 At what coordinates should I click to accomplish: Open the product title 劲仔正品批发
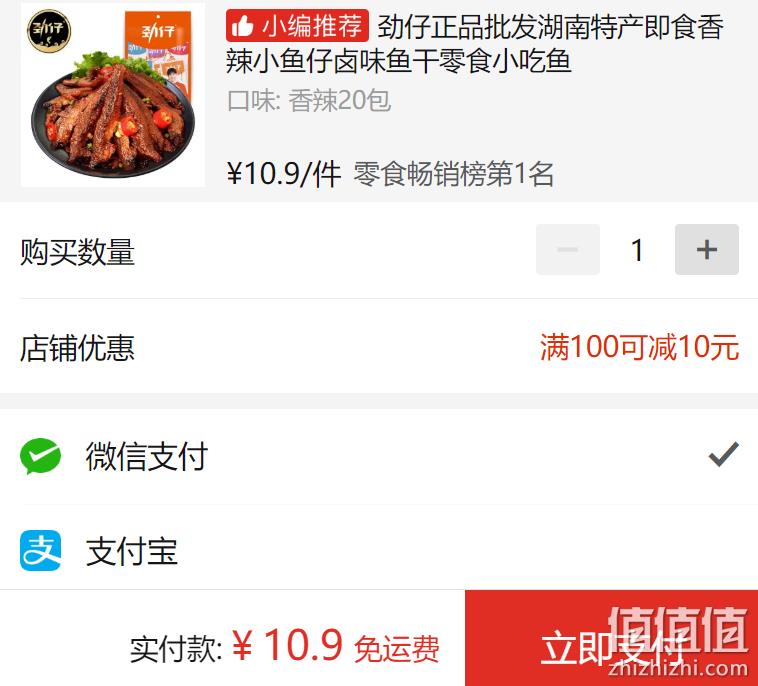point(475,44)
